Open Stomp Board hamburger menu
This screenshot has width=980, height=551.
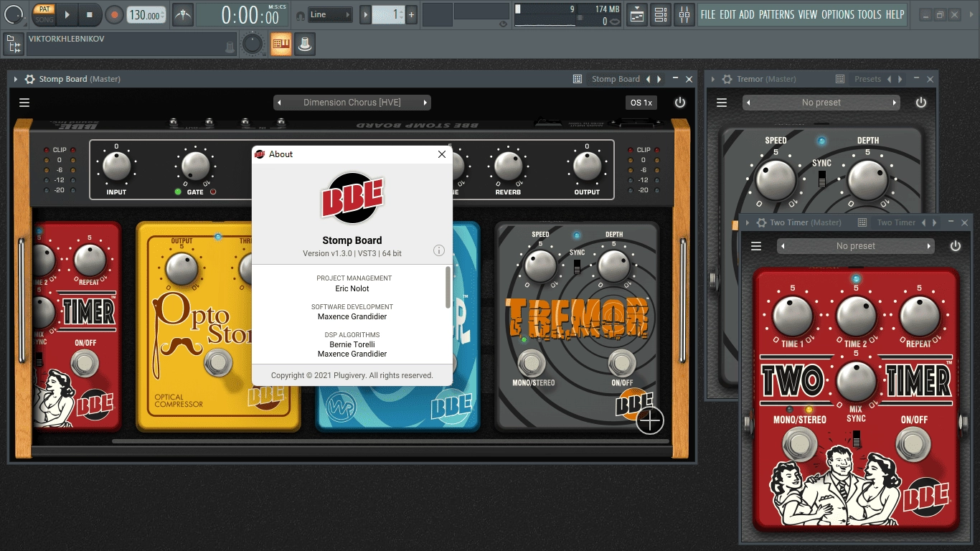pos(24,103)
